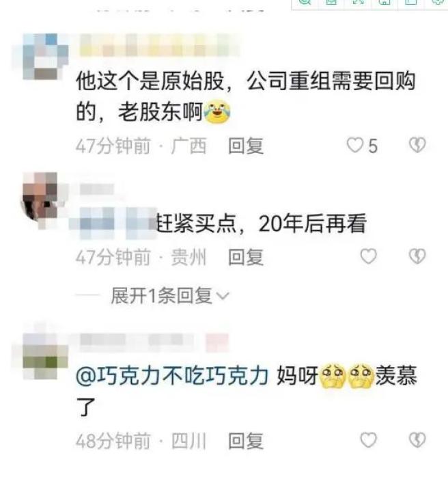This screenshot has width=448, height=479.
Task: Tap 回复 under the Guizhou comment
Action: pos(246,257)
